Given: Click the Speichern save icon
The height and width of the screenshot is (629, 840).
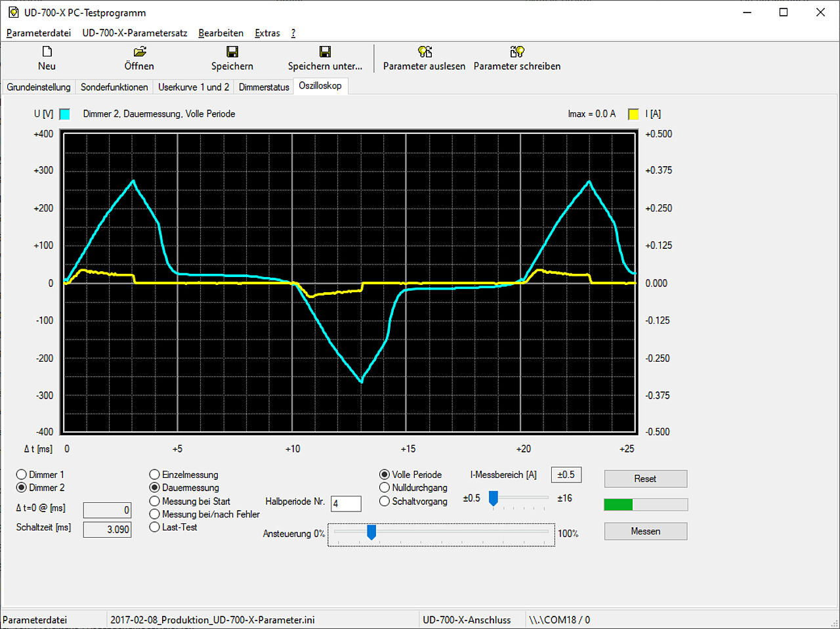Looking at the screenshot, I should pos(232,52).
